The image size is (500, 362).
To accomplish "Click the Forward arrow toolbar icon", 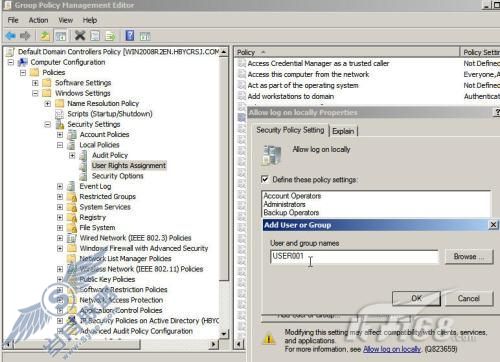I will coord(25,35).
